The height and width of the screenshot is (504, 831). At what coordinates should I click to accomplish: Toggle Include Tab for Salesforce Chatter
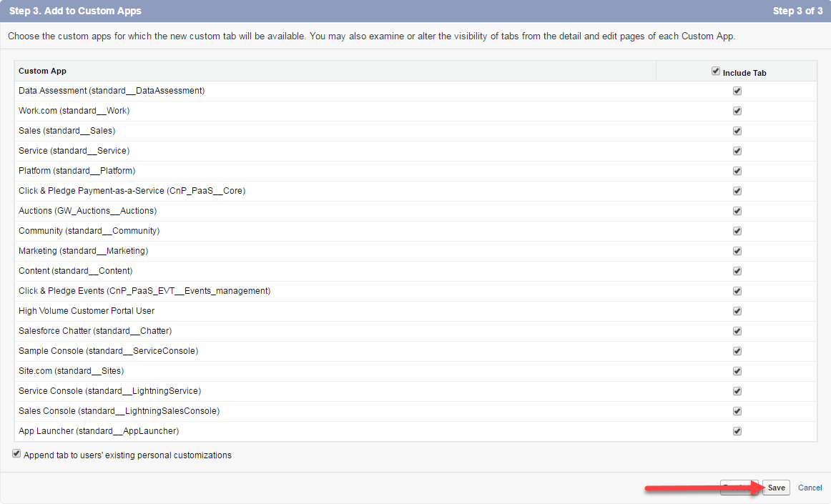737,331
